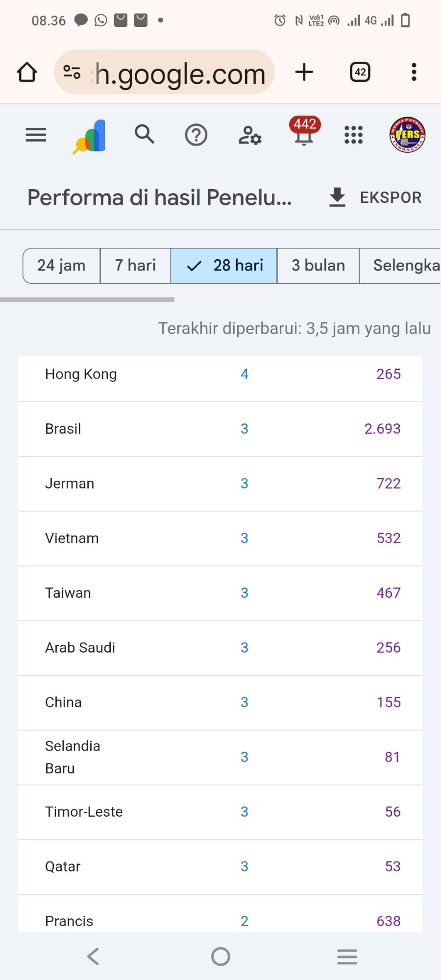Add a new browser tab

tap(304, 72)
